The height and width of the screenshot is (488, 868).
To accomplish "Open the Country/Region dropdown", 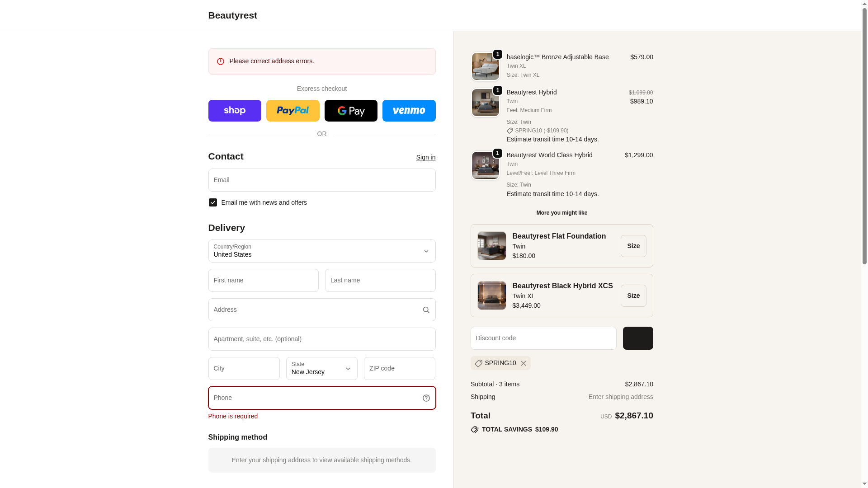I will [321, 251].
